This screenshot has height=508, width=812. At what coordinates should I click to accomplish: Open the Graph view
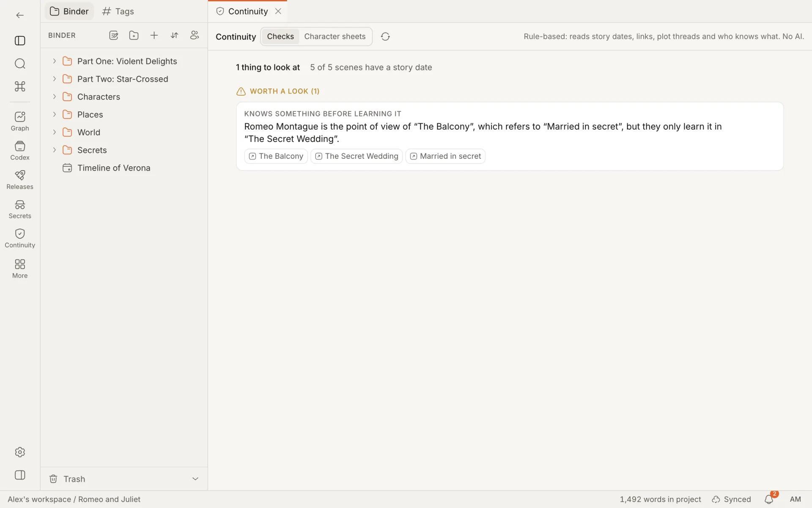[x=20, y=121]
